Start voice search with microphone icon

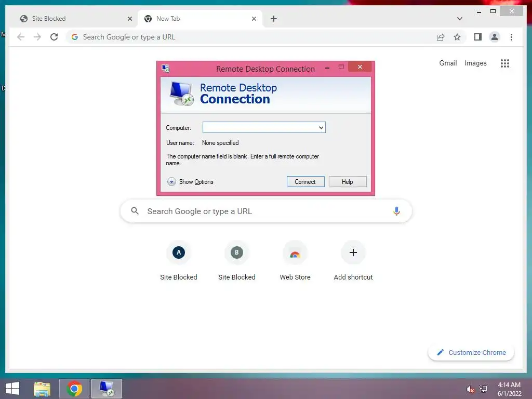click(x=396, y=211)
